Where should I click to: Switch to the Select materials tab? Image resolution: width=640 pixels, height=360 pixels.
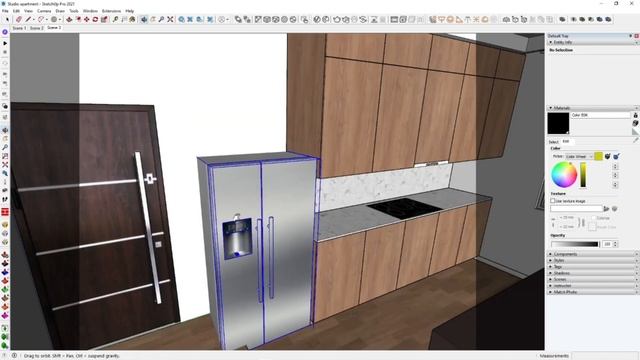(x=553, y=142)
